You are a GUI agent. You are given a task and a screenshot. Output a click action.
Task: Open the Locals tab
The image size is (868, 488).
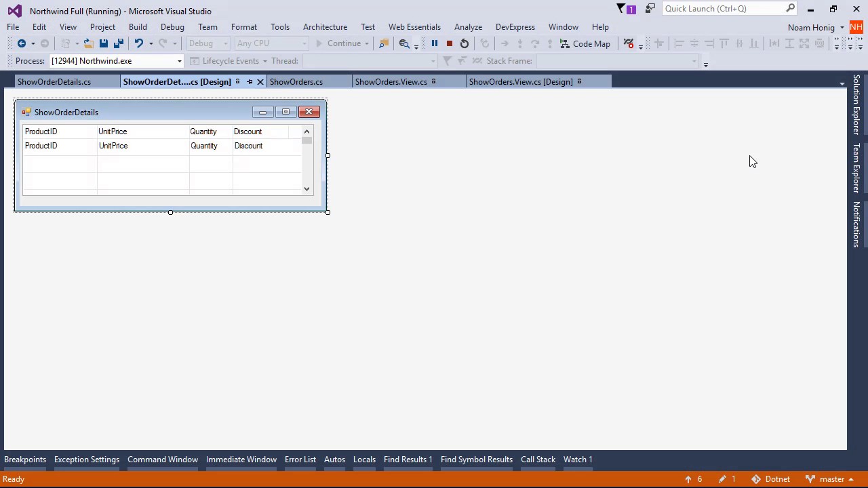click(x=364, y=460)
